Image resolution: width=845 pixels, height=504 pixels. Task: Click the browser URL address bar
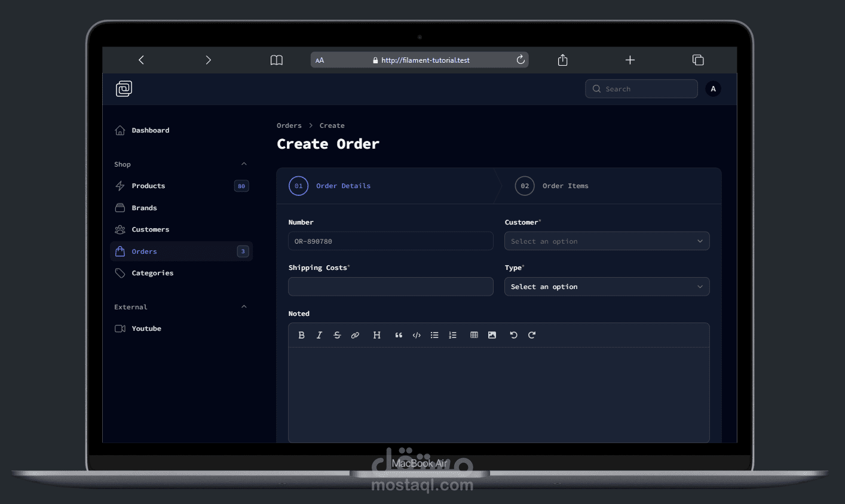[x=420, y=60]
